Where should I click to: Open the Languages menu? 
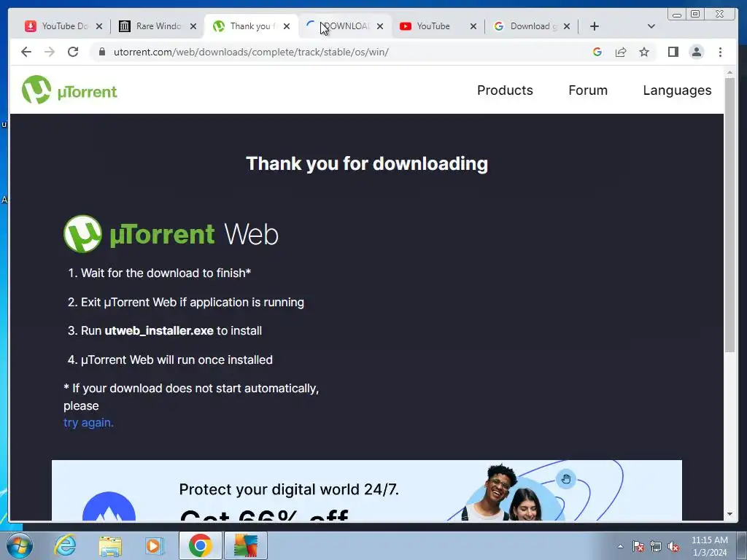tap(677, 90)
